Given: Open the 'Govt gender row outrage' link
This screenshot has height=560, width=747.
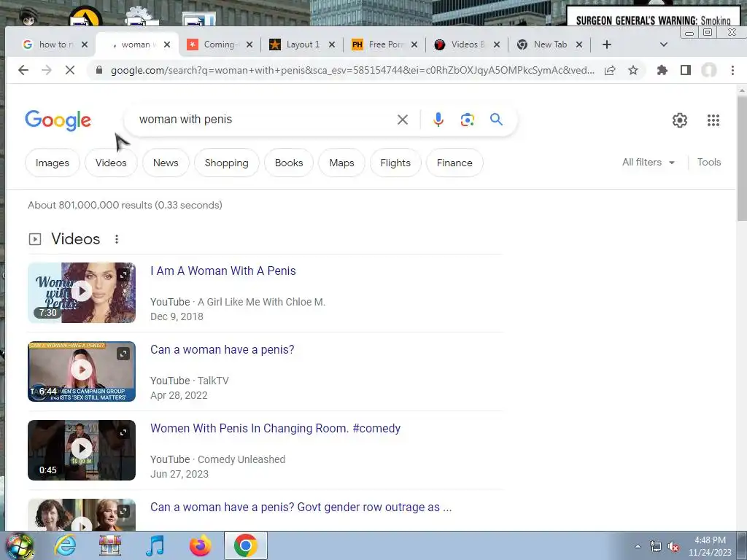Looking at the screenshot, I should [301, 507].
